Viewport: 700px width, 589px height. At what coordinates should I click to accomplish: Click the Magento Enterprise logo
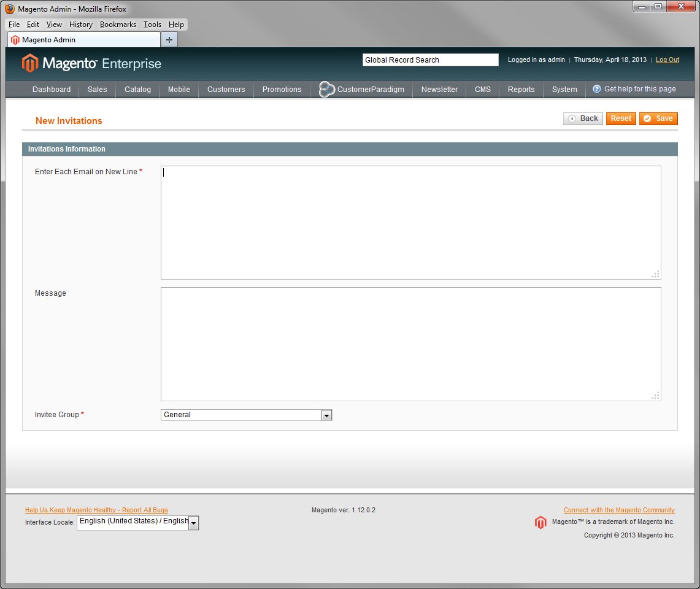(x=91, y=63)
